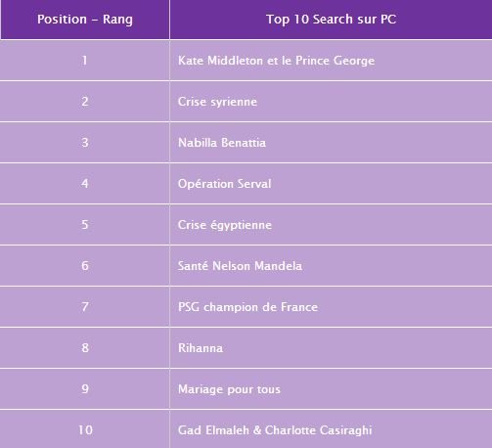492x448 pixels.
Task: Select rank number 10 cell
Action: 85,429
